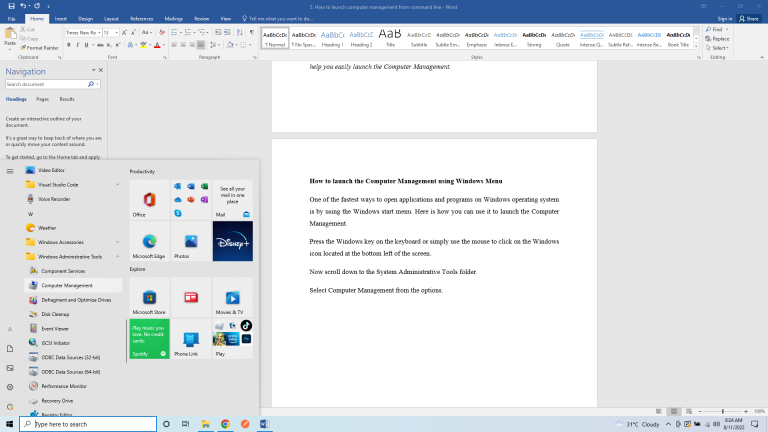The image size is (768, 432).
Task: Collapse the Windows Administrative Tools folder
Action: 118,256
